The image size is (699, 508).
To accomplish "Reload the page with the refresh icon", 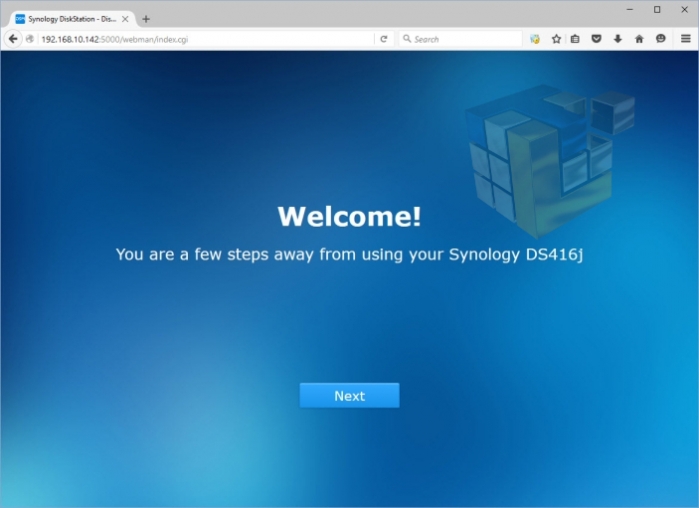I will 383,39.
